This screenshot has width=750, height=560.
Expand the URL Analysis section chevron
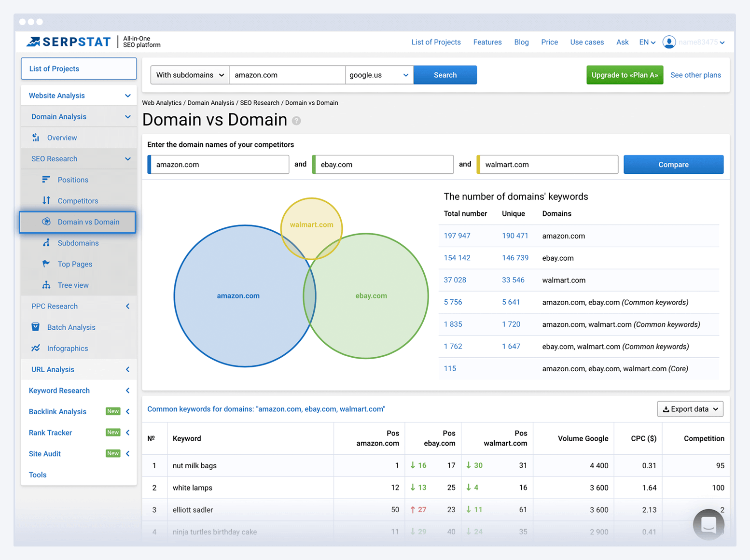click(127, 369)
